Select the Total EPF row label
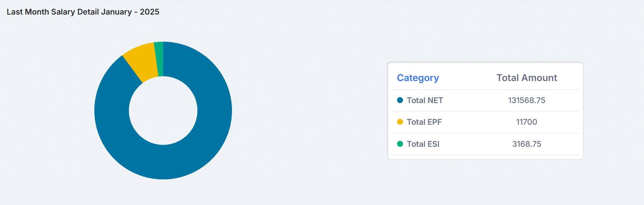Screen dimensions: 644x205 click(x=424, y=122)
